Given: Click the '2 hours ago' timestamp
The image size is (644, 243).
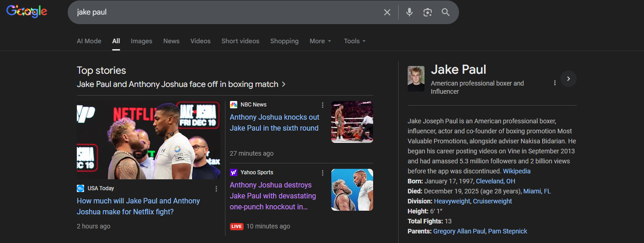Looking at the screenshot, I should point(94,226).
